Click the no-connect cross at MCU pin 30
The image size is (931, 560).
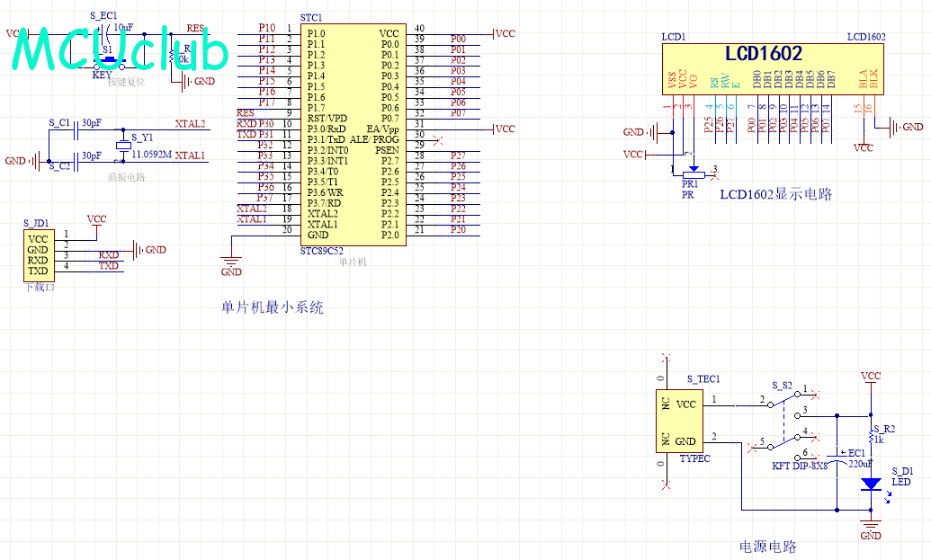tap(438, 141)
